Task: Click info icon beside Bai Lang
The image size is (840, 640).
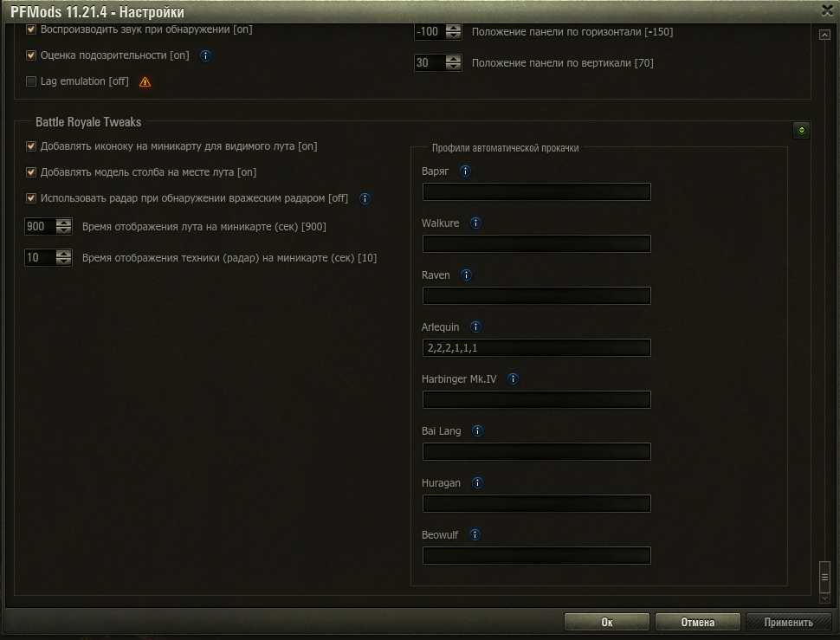Action: click(477, 431)
